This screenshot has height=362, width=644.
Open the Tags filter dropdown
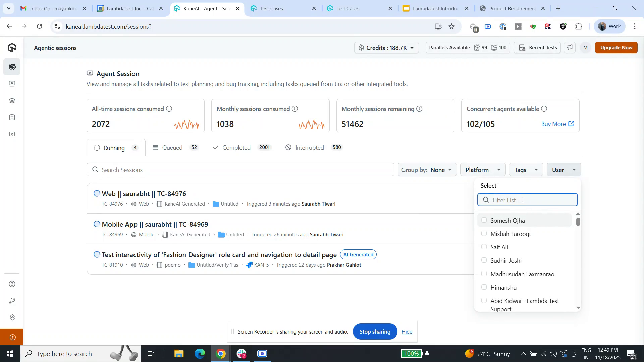pyautogui.click(x=526, y=170)
